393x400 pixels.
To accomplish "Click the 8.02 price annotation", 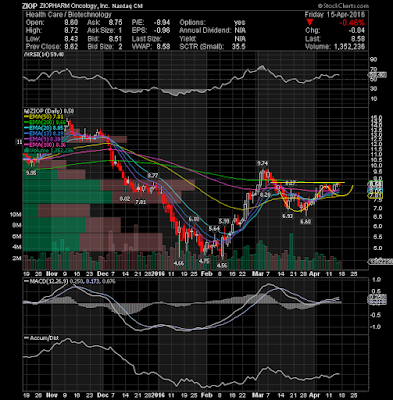I will pyautogui.click(x=125, y=199).
